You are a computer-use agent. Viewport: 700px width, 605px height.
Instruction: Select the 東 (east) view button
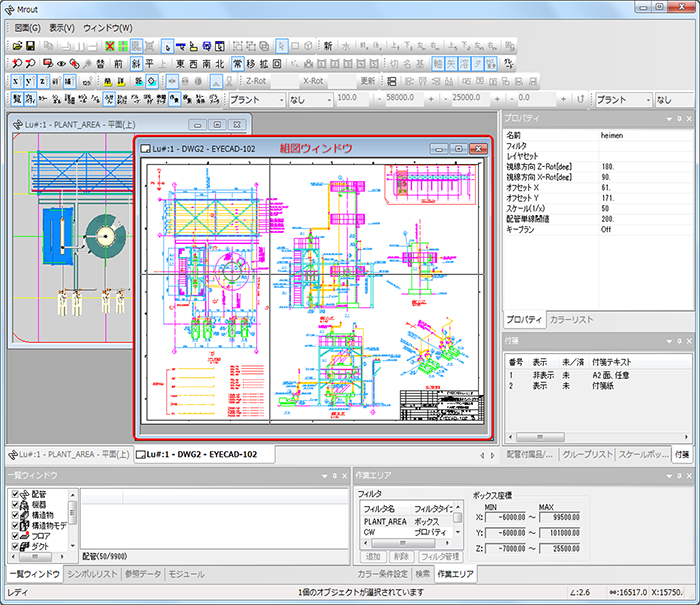[180, 64]
